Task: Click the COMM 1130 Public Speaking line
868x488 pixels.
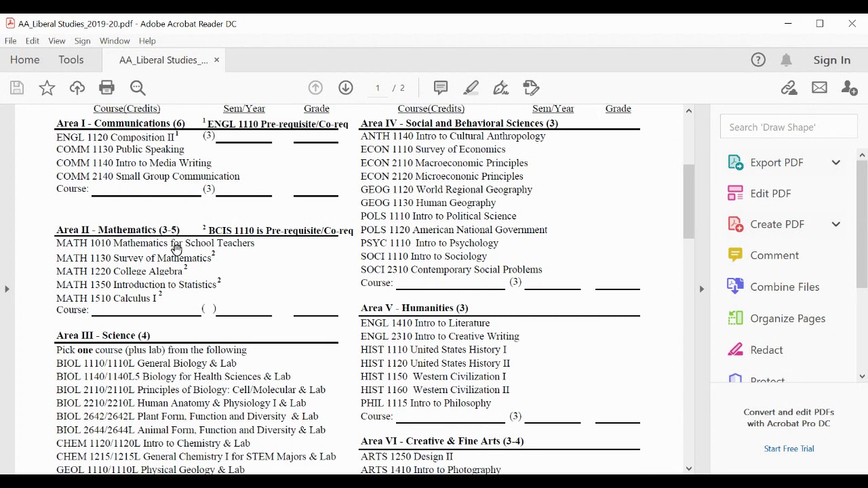Action: pos(120,149)
